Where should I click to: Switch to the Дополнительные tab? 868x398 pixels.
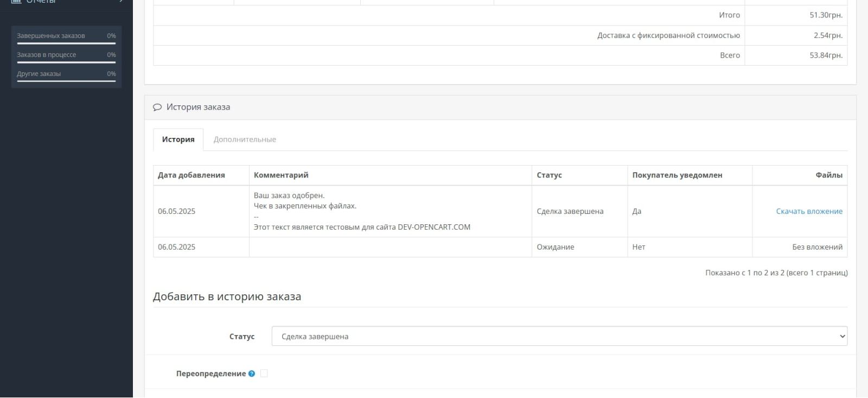click(245, 140)
